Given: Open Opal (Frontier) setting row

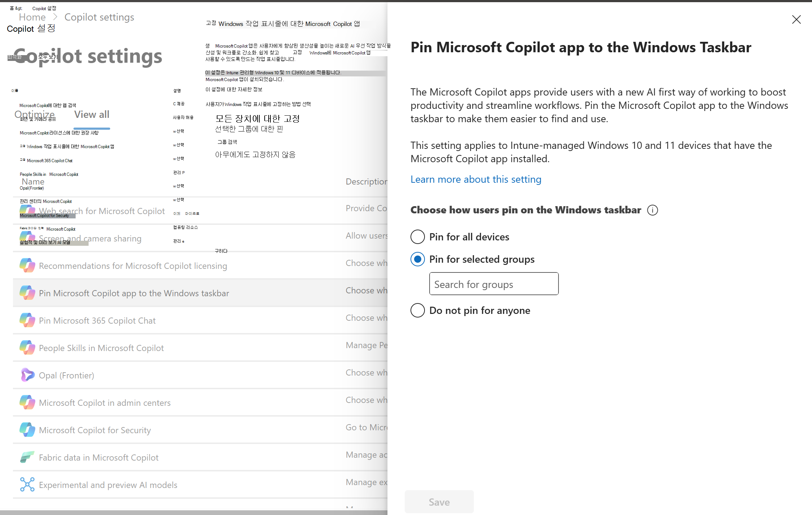Looking at the screenshot, I should pos(67,376).
